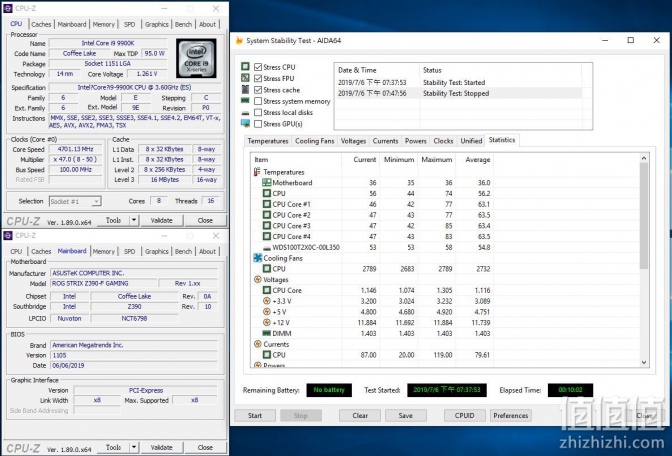Viewport: 672px width, 456px height.
Task: Click disk icon beside Stress local disks
Action: [x=245, y=113]
